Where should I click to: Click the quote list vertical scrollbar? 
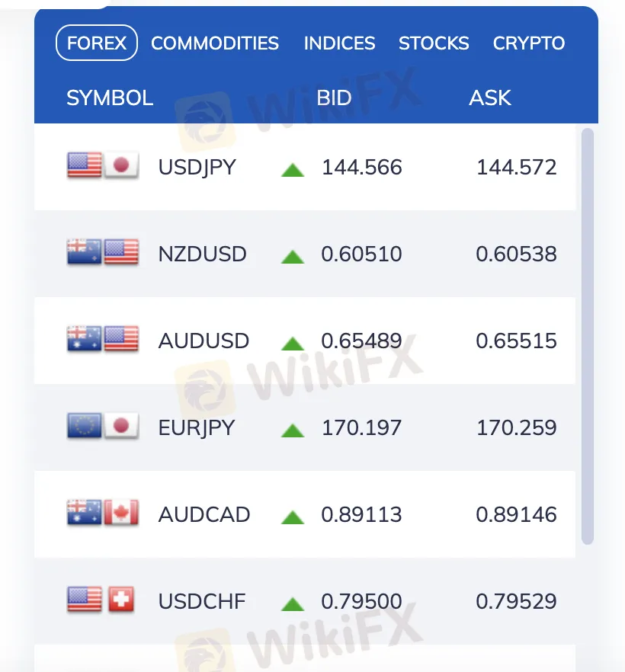click(587, 335)
